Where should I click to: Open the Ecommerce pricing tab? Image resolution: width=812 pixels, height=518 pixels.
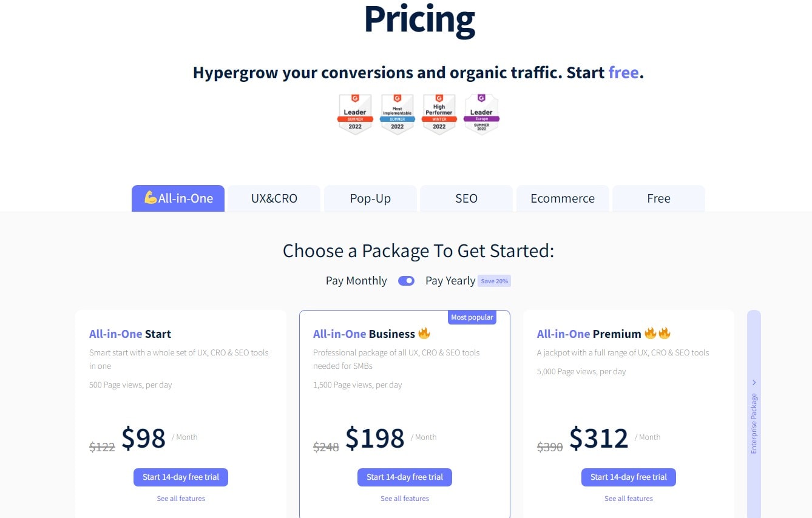pos(563,198)
